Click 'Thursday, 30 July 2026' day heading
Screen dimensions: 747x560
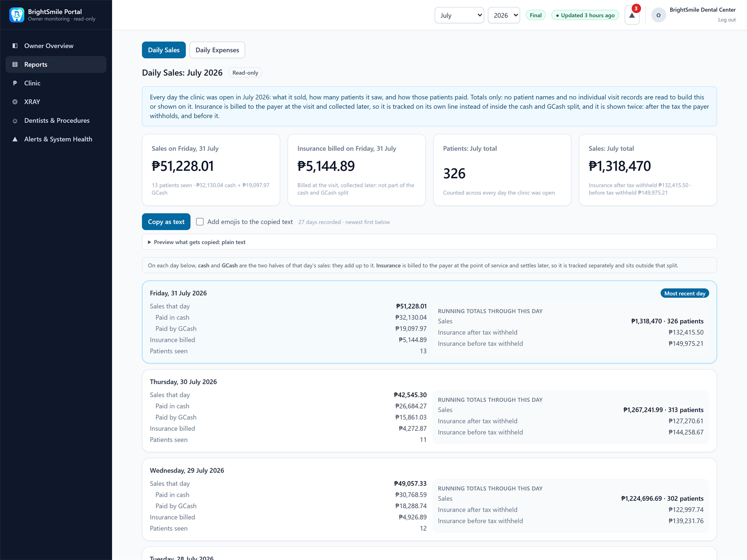[x=183, y=382]
